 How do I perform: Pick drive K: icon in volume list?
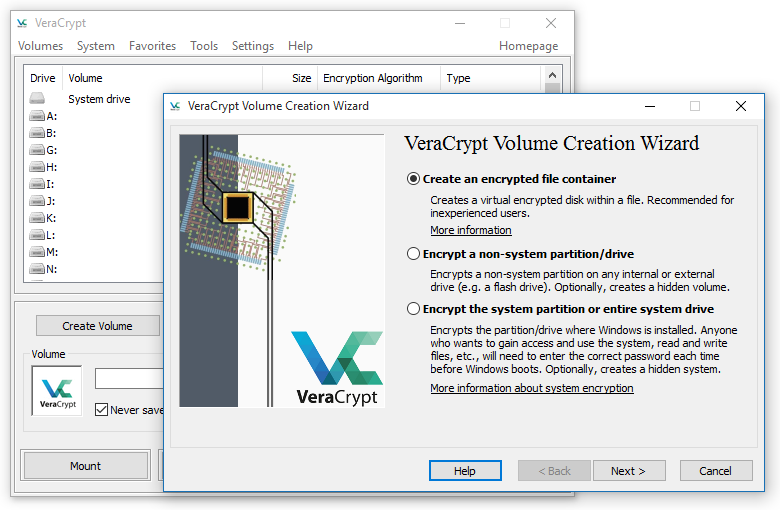click(x=37, y=218)
